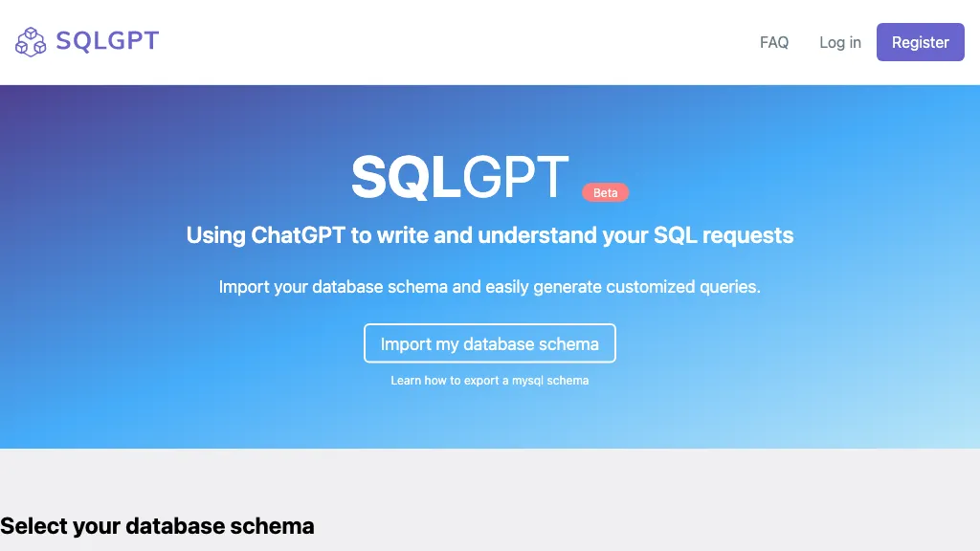Click the bold 'SQL' in hero title
Screen dimensions: 980x551
(x=406, y=178)
